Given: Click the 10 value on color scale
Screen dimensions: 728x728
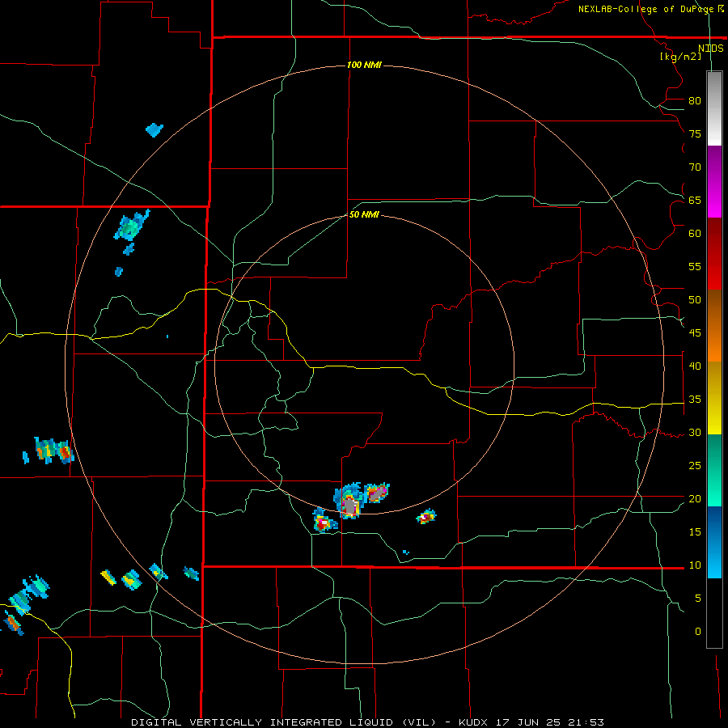Looking at the screenshot, I should (x=695, y=565).
